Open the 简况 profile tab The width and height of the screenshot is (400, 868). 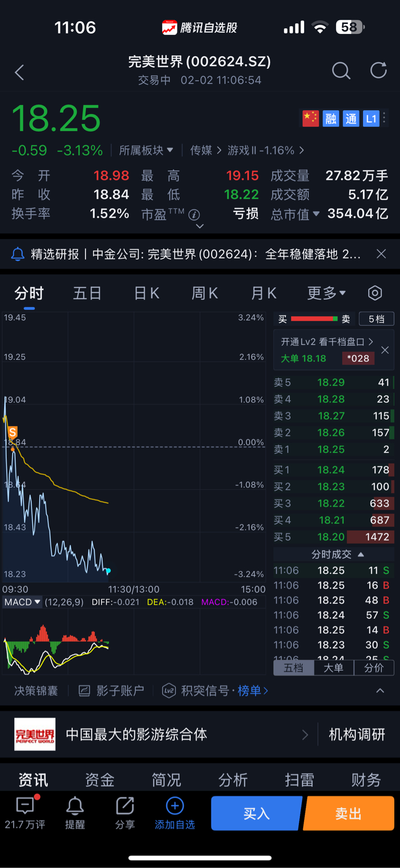pos(167,780)
